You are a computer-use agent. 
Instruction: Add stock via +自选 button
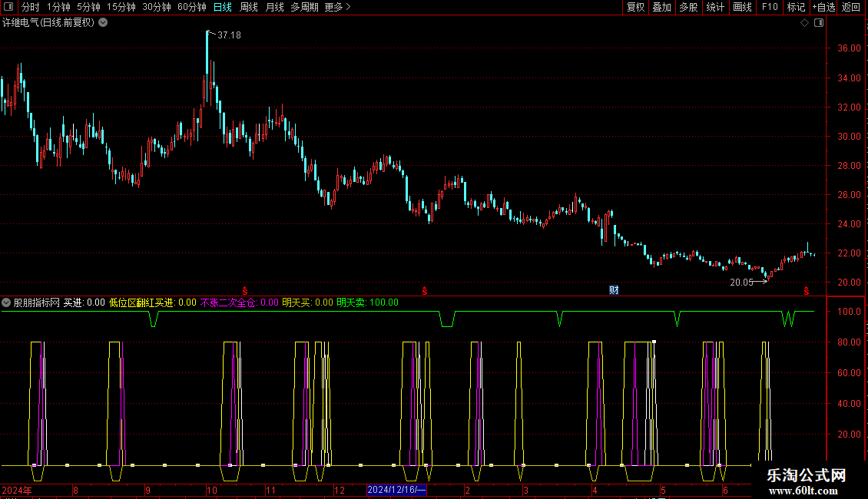823,7
